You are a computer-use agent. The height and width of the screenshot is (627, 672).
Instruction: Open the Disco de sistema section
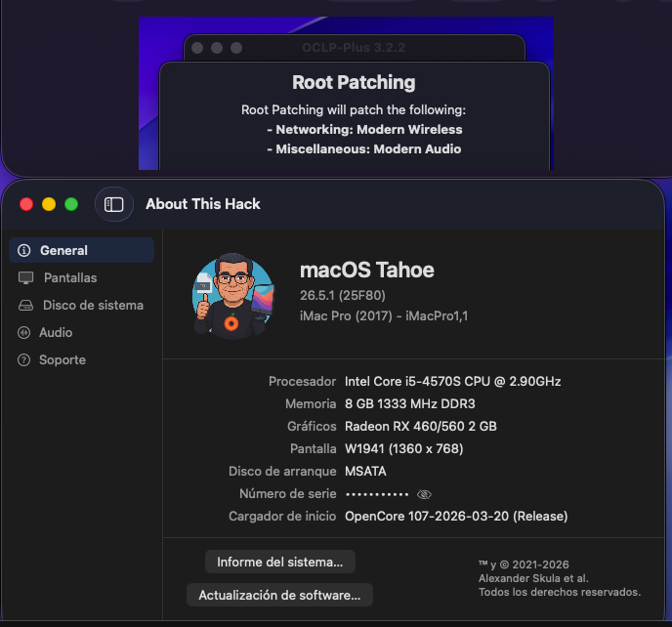(81, 305)
